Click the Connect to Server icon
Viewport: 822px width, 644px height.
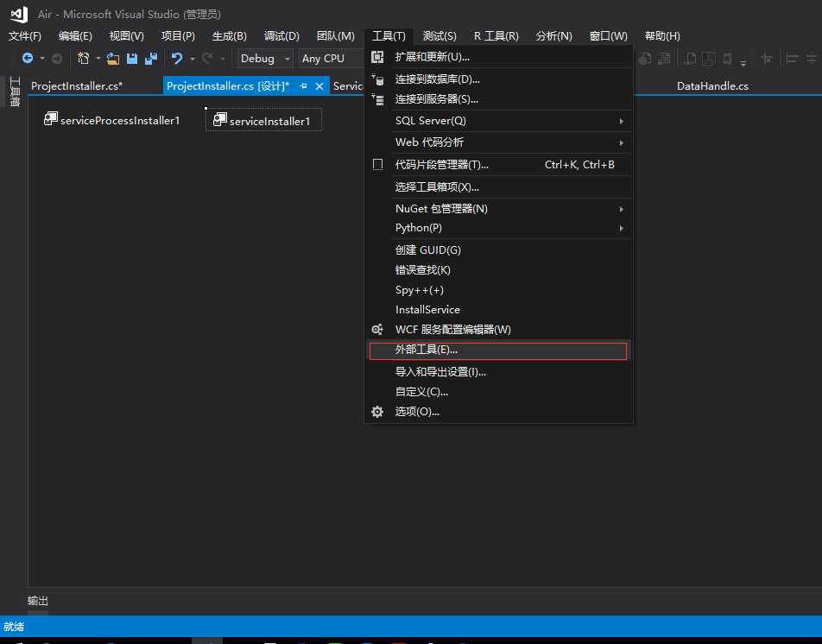(377, 99)
